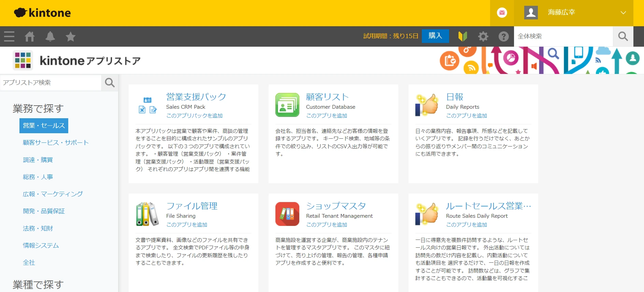644x292 pixels.
Task: Select 広報・マーケティング category
Action: pyautogui.click(x=53, y=194)
